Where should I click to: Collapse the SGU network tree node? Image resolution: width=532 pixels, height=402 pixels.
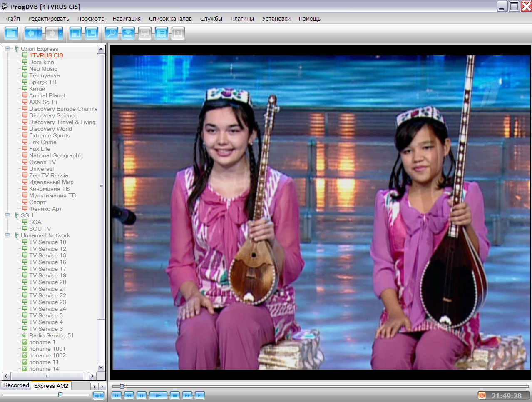tap(7, 215)
